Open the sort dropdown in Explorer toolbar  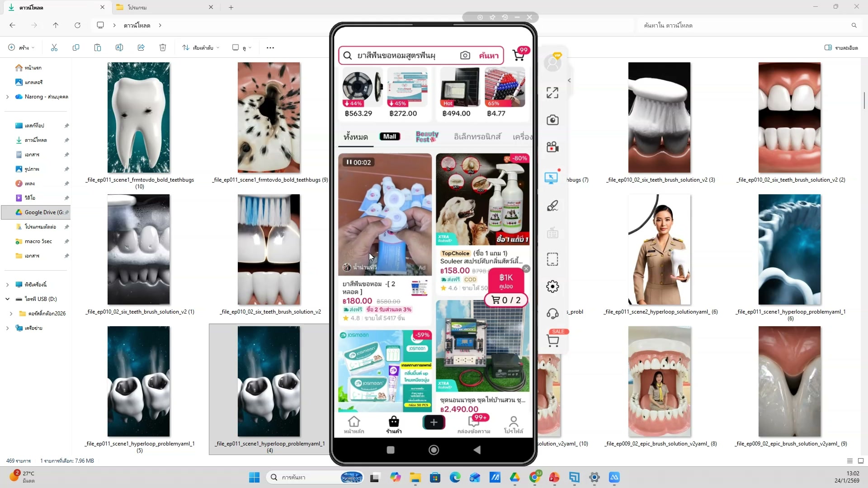(x=201, y=47)
